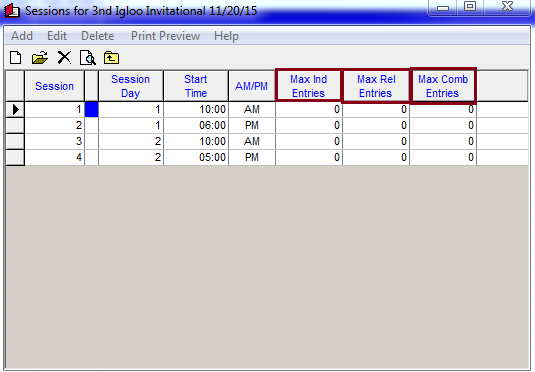Click the row selector for session 2
The width and height of the screenshot is (535, 372).
click(x=15, y=126)
